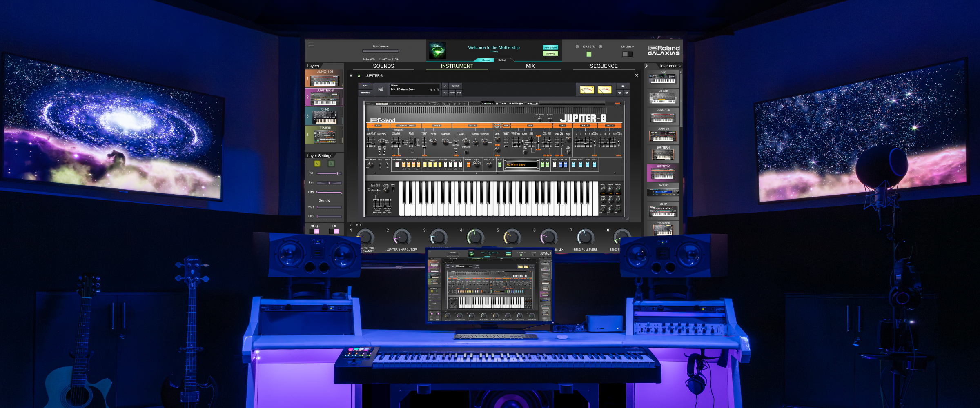Undo the last plugin edit
This screenshot has height=408, width=980.
(x=619, y=93)
